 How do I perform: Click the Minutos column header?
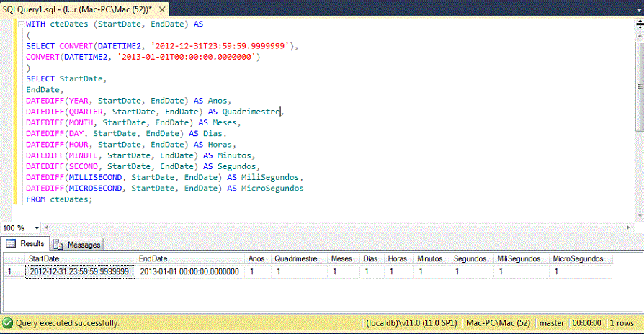(x=432, y=259)
